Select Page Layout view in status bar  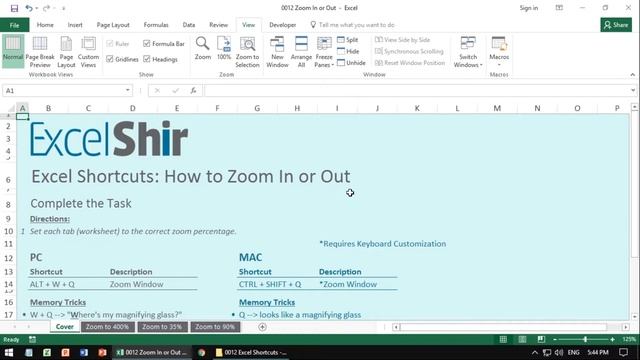coord(522,339)
